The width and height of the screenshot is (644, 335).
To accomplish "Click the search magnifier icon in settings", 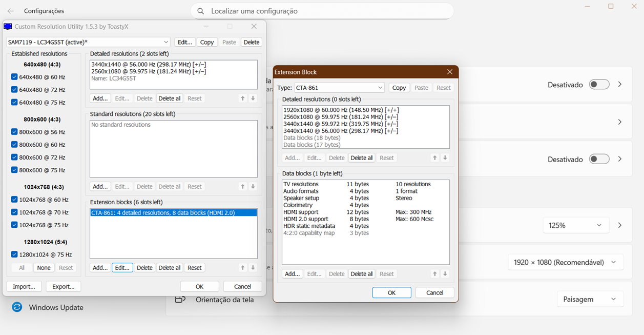I will tap(201, 11).
